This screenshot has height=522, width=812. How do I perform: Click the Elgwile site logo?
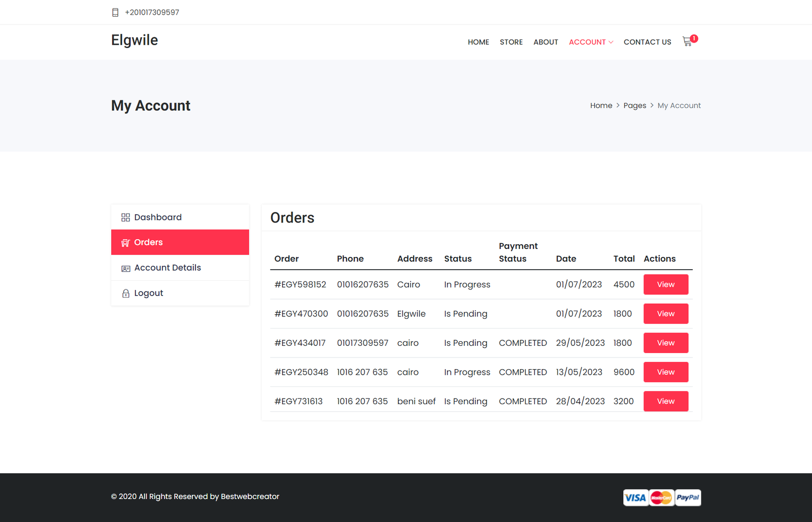(x=134, y=40)
